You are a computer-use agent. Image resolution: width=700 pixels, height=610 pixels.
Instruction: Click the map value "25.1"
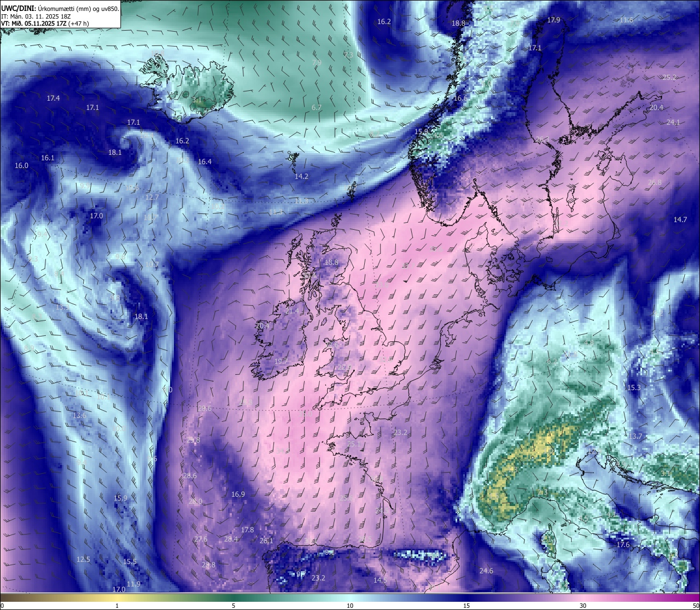[354, 444]
